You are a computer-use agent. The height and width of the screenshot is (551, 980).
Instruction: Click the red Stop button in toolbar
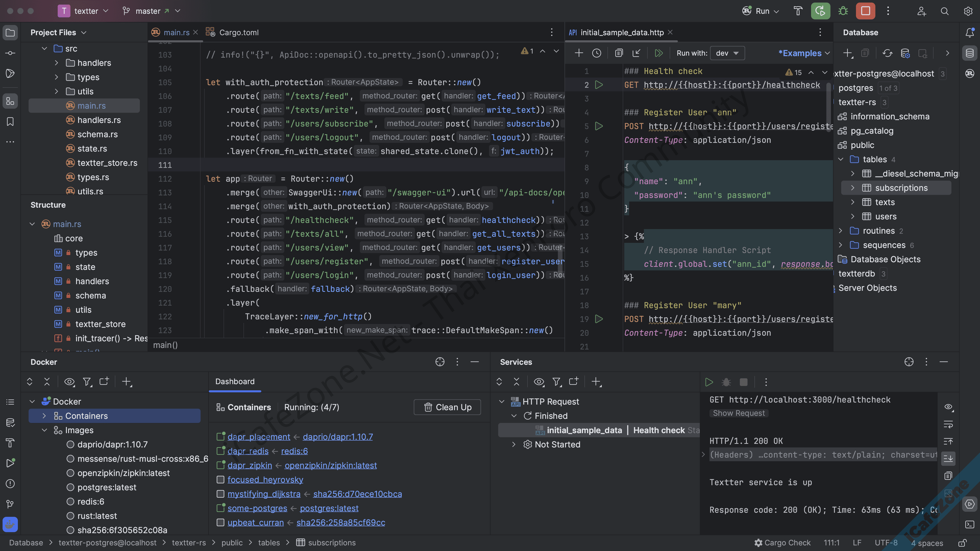click(x=865, y=11)
